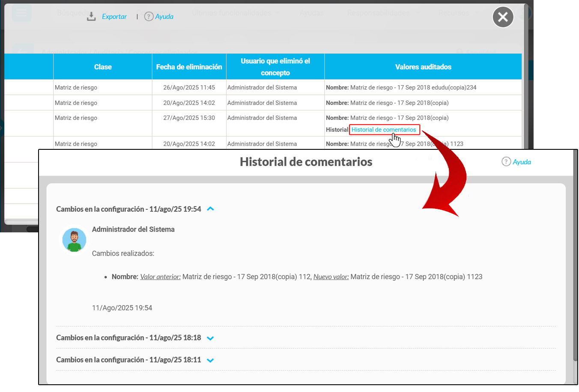Viewport: 579px width, 392px height.
Task: Click the Usuario que eliminó el concepto header
Action: click(x=275, y=67)
